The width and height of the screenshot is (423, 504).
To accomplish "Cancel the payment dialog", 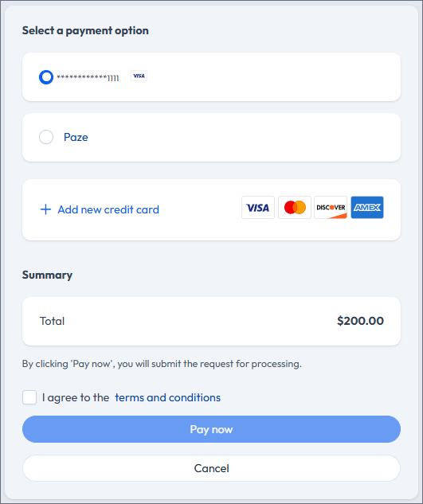I will click(211, 468).
